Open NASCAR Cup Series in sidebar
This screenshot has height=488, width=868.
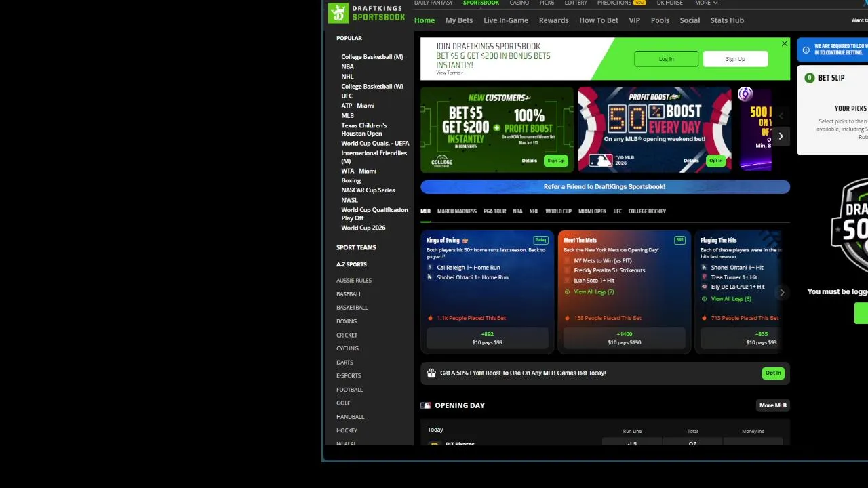pos(368,190)
